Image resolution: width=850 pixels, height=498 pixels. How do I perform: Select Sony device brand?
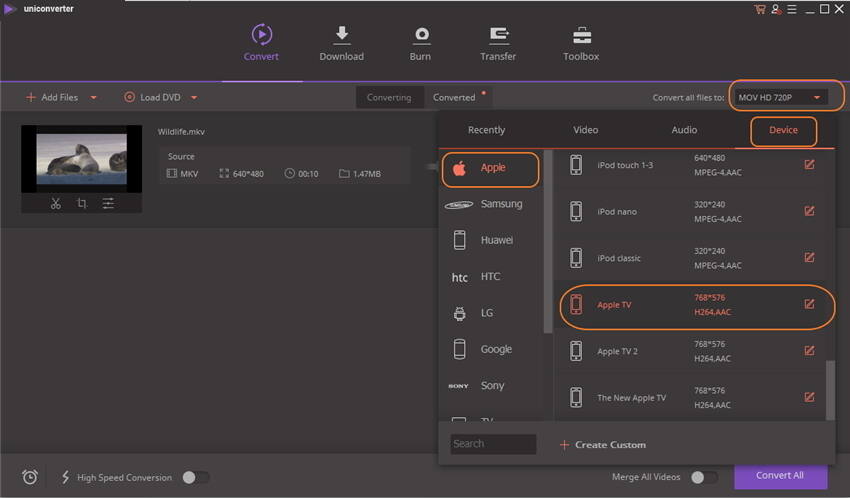tap(490, 386)
